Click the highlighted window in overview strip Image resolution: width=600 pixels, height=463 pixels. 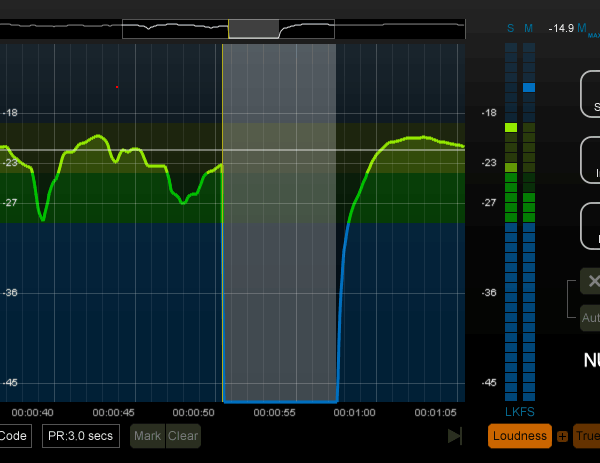[x=254, y=28]
